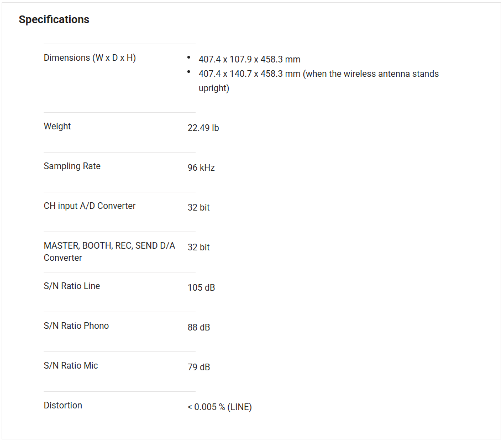Select the Distortion label
This screenshot has height=441, width=504.
[x=63, y=406]
